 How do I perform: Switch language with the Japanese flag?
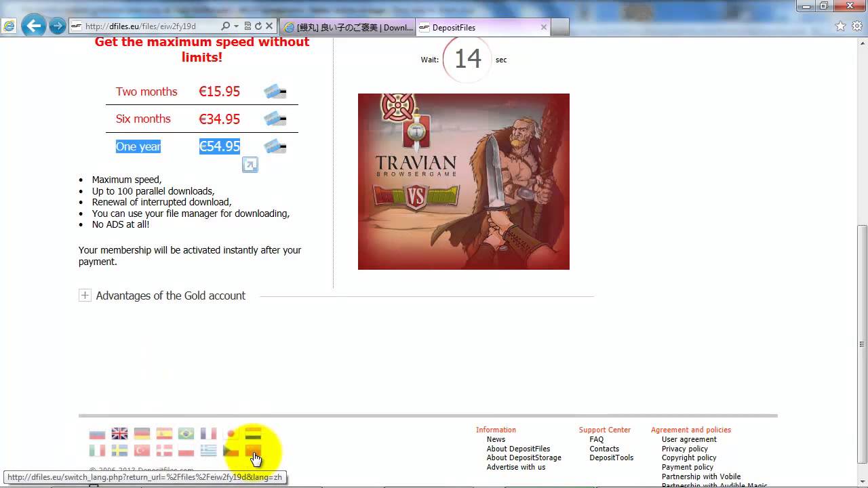tap(231, 434)
